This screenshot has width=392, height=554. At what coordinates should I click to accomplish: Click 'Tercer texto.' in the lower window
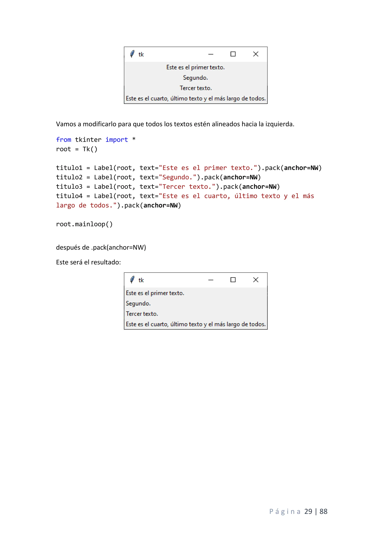pos(142,314)
